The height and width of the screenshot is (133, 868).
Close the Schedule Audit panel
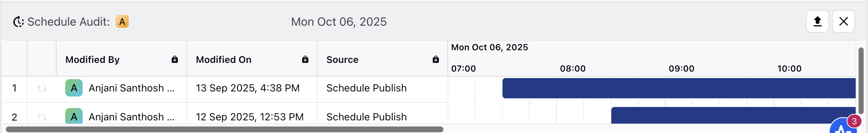coord(844,22)
